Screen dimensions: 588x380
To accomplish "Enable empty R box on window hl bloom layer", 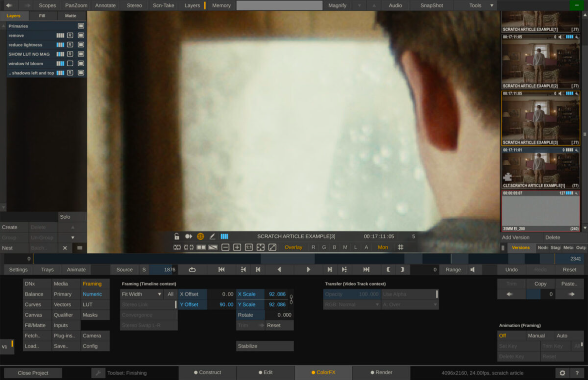I will (70, 63).
